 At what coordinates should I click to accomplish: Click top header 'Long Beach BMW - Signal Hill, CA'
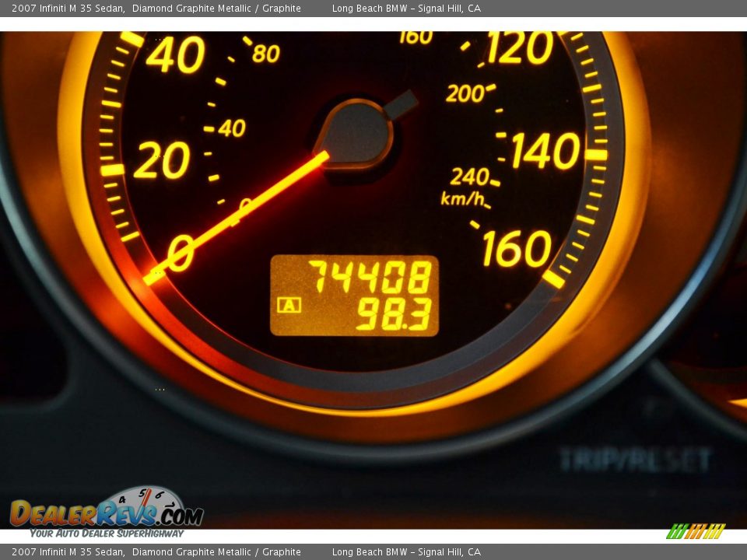(x=406, y=8)
